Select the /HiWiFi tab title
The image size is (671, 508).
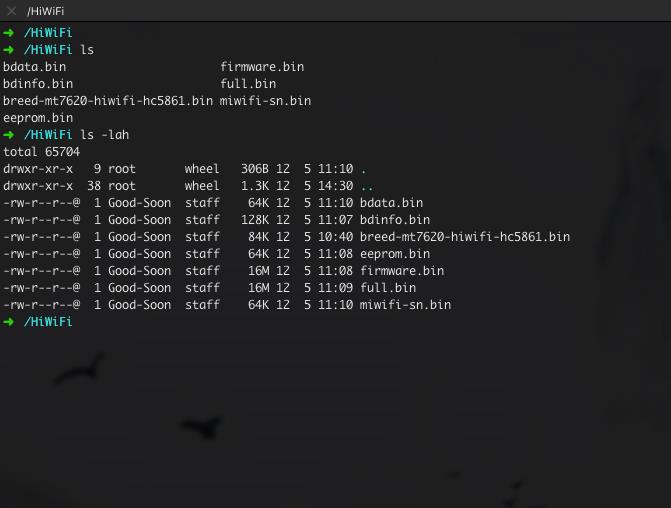45,11
